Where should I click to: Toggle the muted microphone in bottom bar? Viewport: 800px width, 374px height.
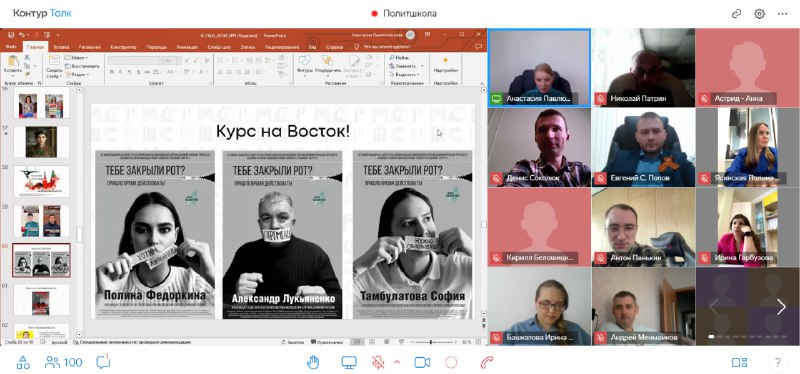pos(378,363)
